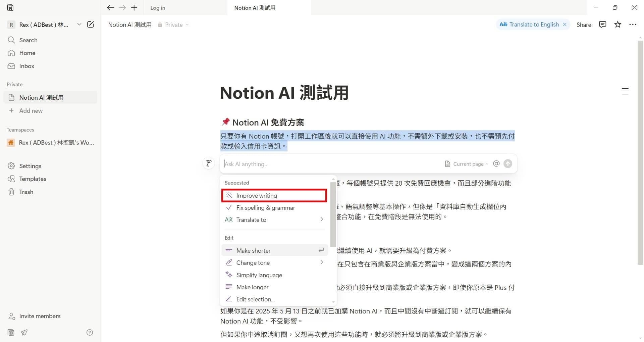
Task: Open Trash from the sidebar
Action: point(26,192)
